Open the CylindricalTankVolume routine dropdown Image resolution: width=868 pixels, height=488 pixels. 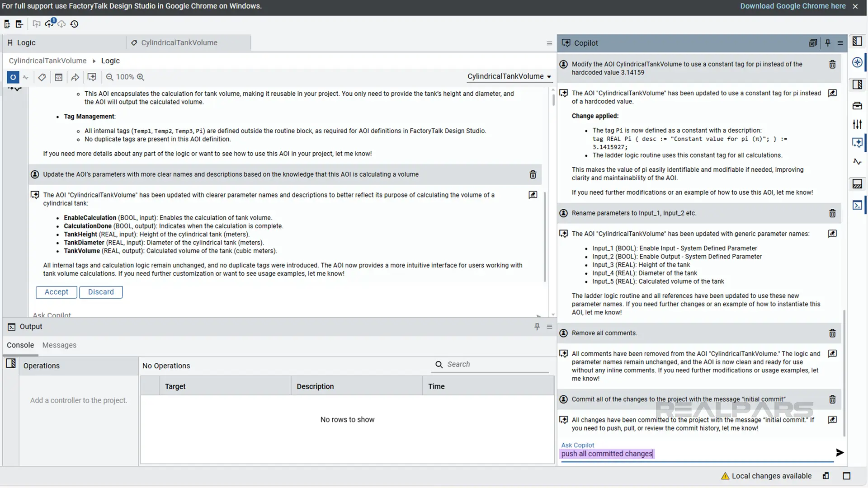click(509, 76)
